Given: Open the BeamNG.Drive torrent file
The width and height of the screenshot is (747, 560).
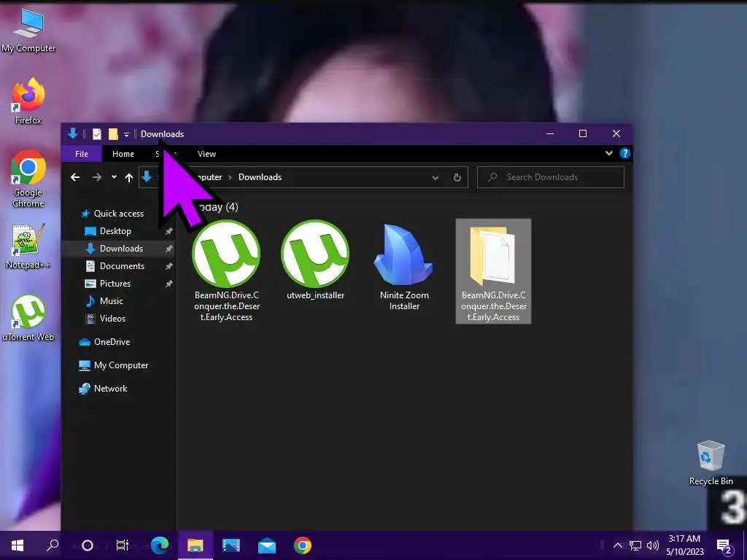Looking at the screenshot, I should point(226,271).
